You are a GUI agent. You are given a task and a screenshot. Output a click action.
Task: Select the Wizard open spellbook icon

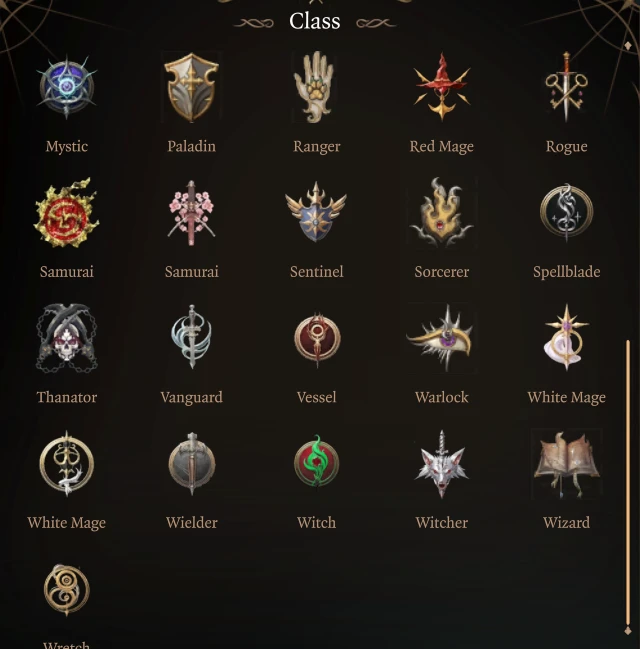tap(566, 464)
